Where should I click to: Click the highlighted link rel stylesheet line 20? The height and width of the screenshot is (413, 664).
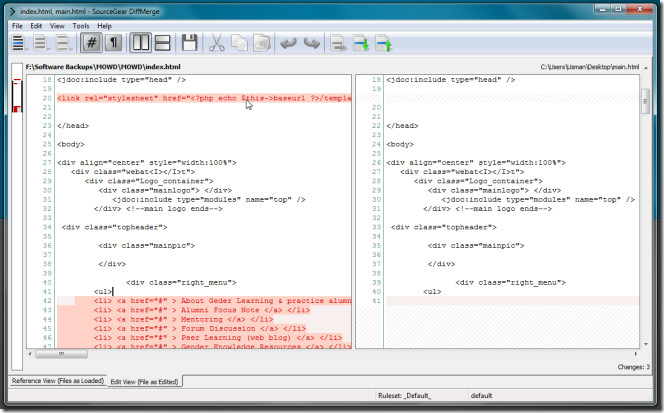coord(204,98)
